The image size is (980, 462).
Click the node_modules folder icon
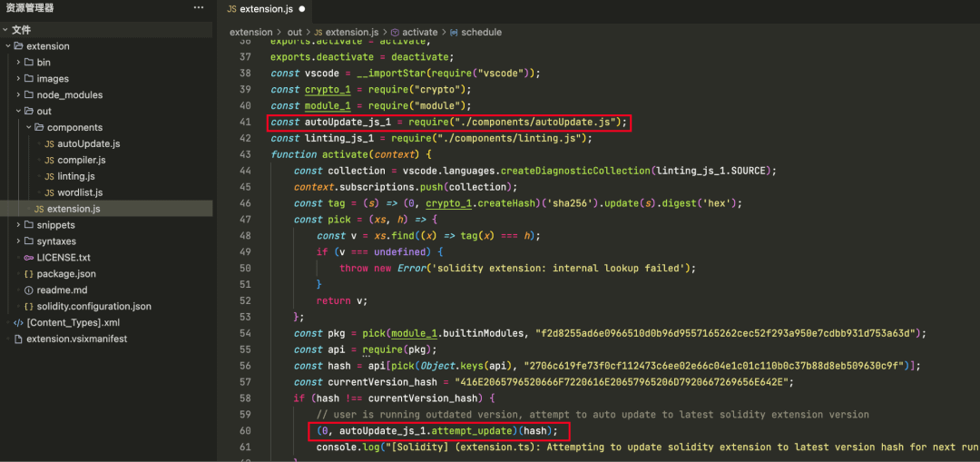(29, 95)
